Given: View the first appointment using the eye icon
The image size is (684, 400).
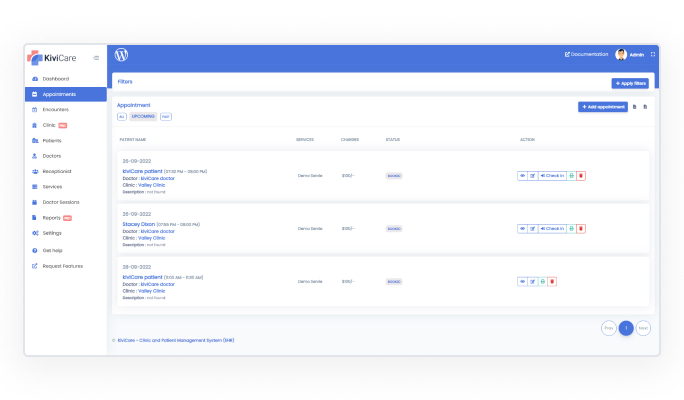Looking at the screenshot, I should pyautogui.click(x=522, y=176).
